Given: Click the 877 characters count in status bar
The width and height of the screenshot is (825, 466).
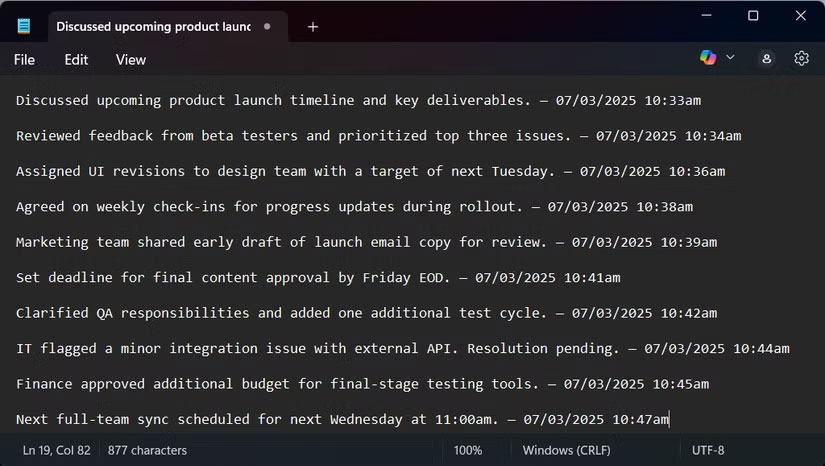Looking at the screenshot, I should point(147,451).
